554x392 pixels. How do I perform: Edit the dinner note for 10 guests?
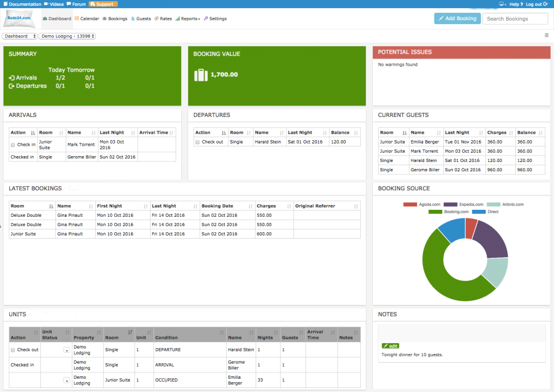point(390,346)
